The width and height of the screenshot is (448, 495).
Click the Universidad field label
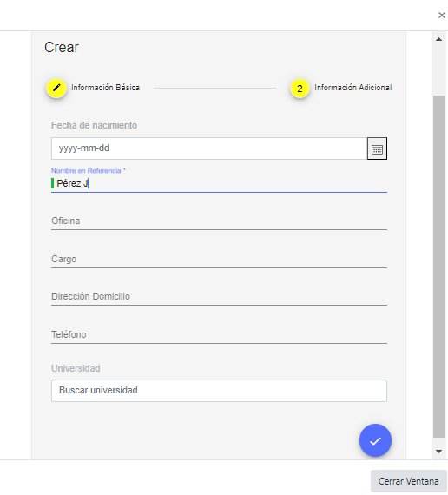[76, 368]
